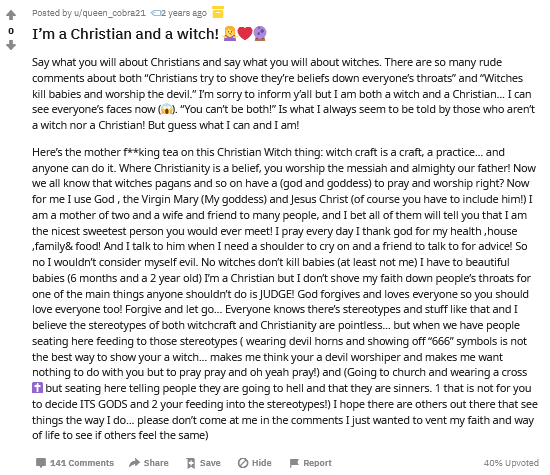Click the vote score number zero

click(x=11, y=31)
